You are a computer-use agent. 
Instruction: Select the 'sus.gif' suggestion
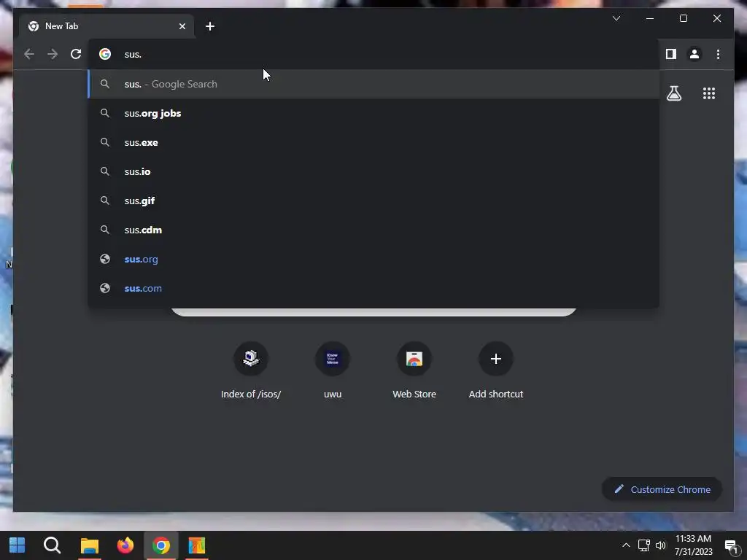point(373,201)
